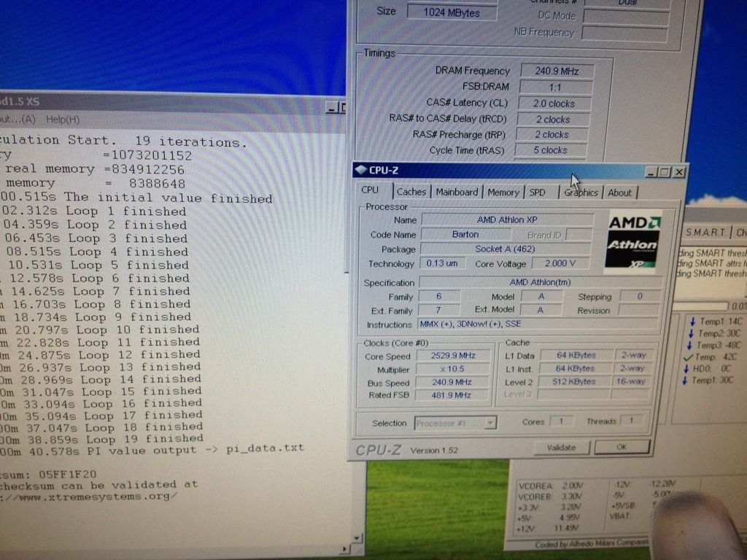
Task: Click the RAS# Precharge value 2 clocks
Action: (551, 135)
